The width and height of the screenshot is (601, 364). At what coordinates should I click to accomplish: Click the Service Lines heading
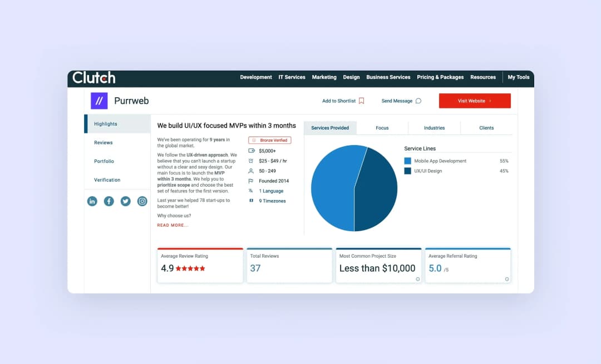[420, 148]
